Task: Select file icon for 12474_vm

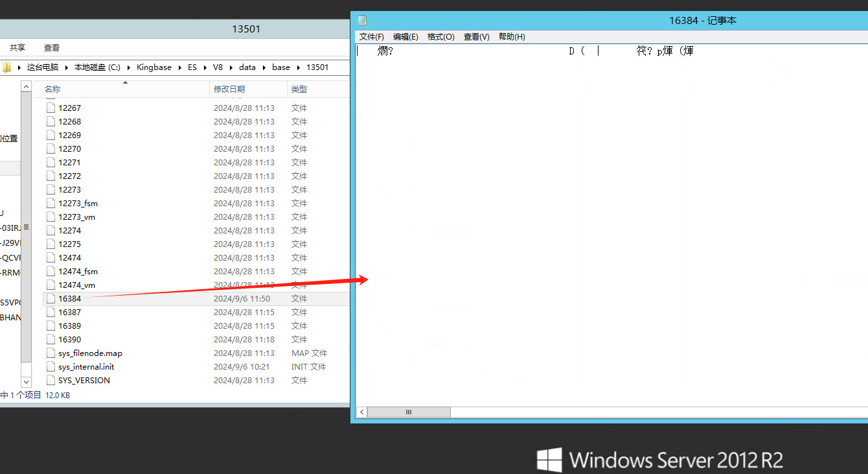Action: pos(51,285)
